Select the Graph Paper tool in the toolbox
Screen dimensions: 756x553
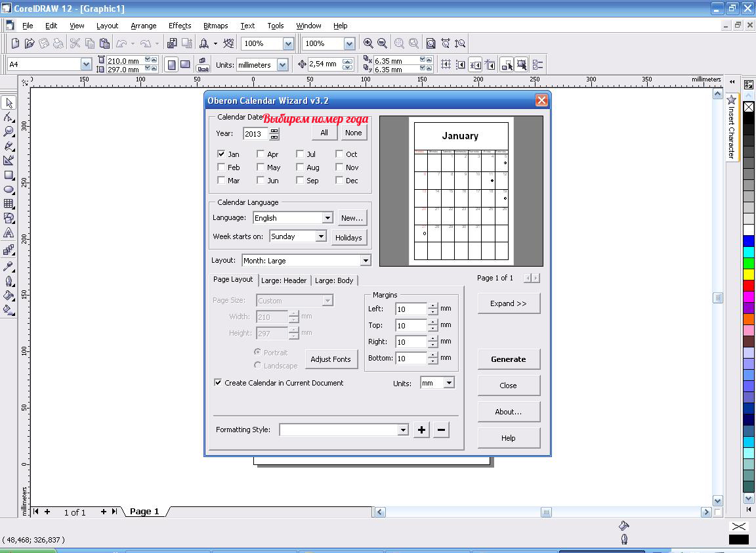pyautogui.click(x=9, y=204)
